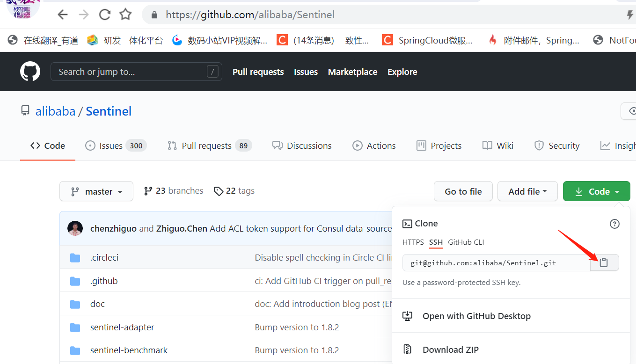Open Explore in the top navigation
Screen dimensions: 636x364
[402, 72]
